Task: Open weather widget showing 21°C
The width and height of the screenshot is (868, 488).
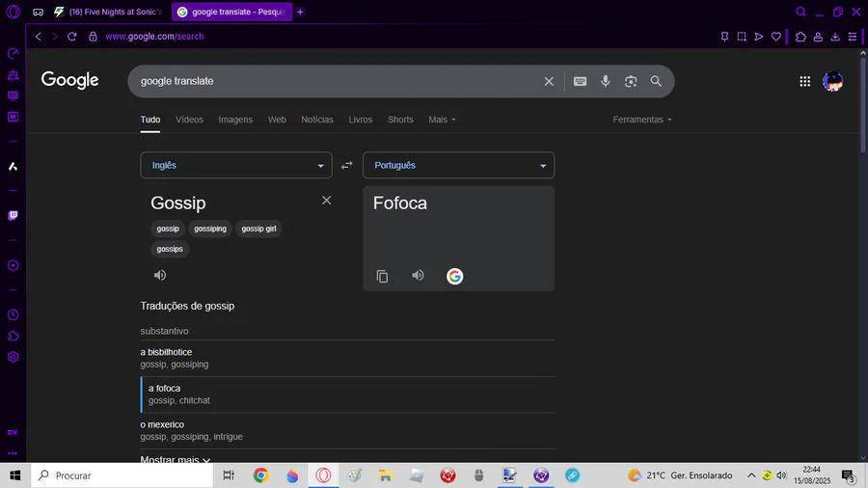Action: [x=680, y=475]
